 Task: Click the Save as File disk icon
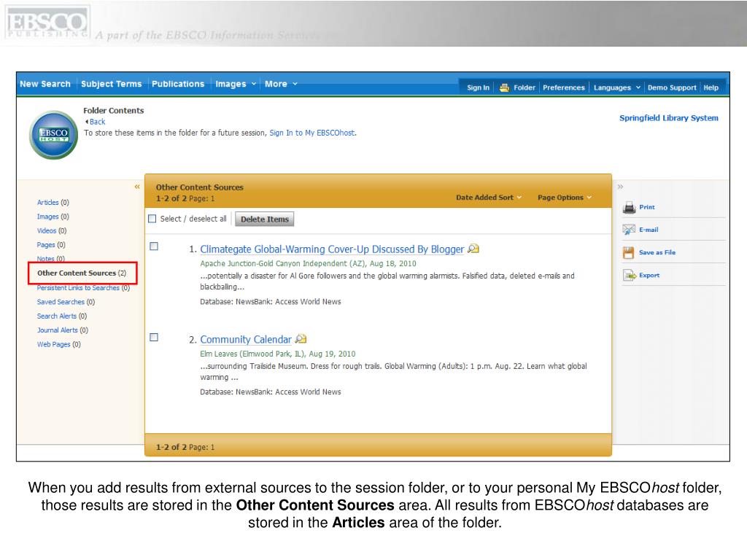tap(628, 252)
